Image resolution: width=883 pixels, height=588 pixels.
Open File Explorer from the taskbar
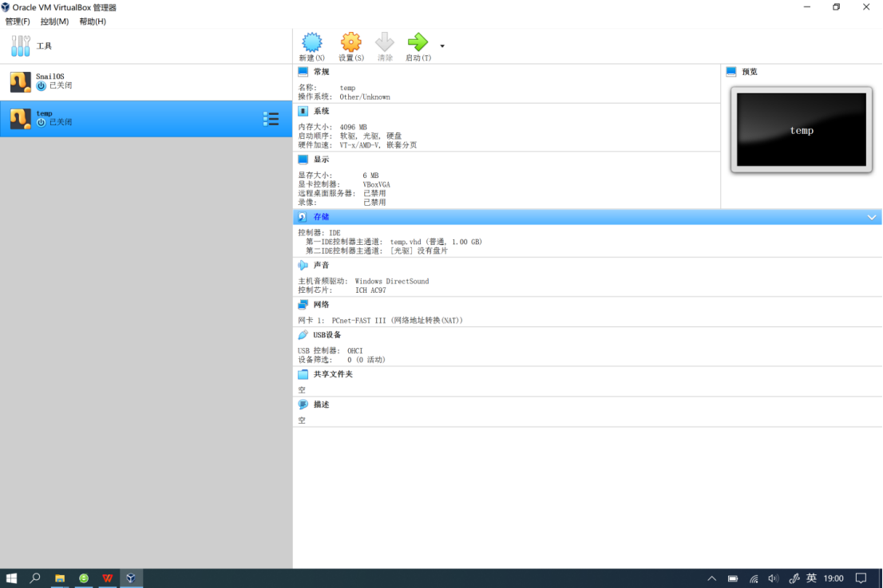pyautogui.click(x=60, y=578)
